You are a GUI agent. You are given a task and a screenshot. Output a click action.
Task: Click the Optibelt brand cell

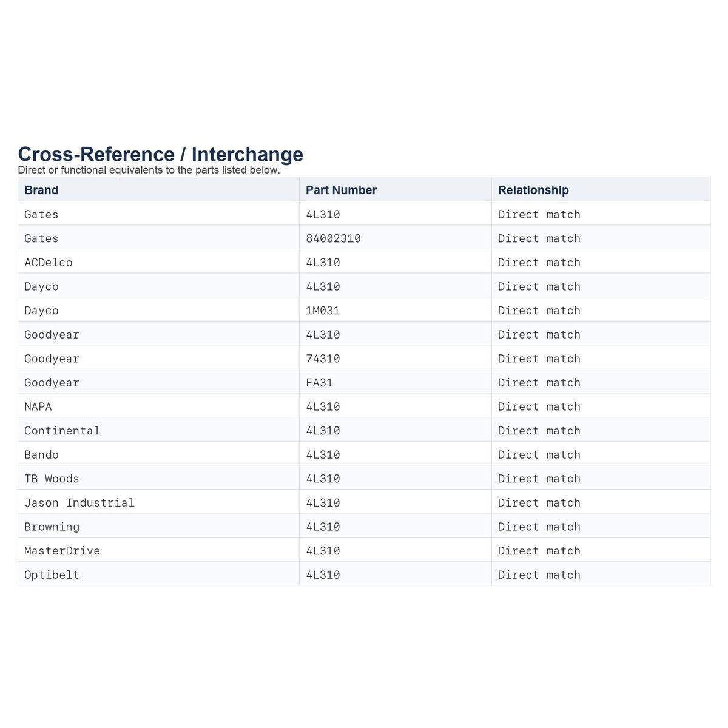158,575
